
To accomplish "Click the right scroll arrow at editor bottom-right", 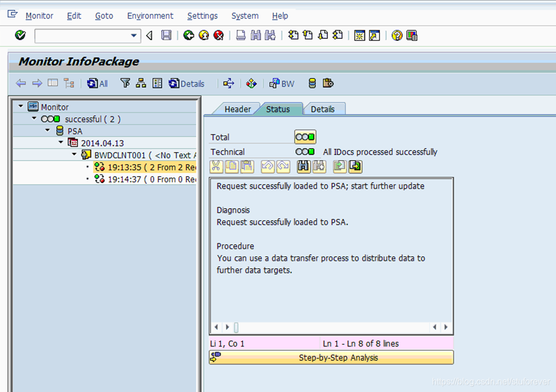I will pos(446,327).
